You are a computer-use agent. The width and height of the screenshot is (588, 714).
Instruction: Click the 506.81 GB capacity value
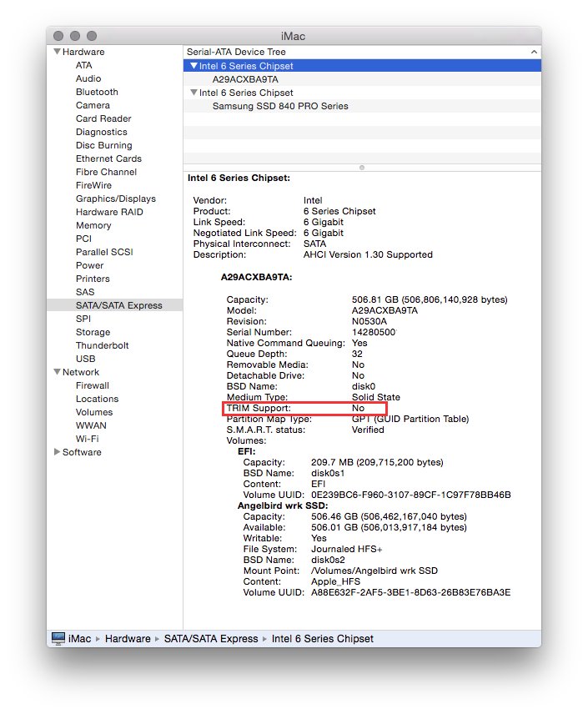click(x=430, y=299)
